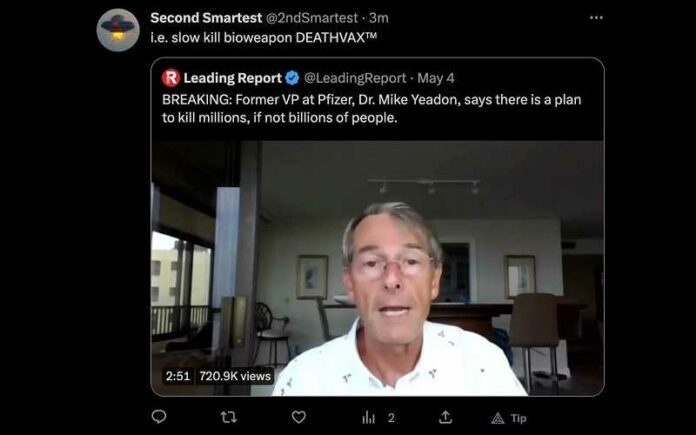696x435 pixels.
Task: Like the tweet with the heart icon
Action: tap(298, 417)
